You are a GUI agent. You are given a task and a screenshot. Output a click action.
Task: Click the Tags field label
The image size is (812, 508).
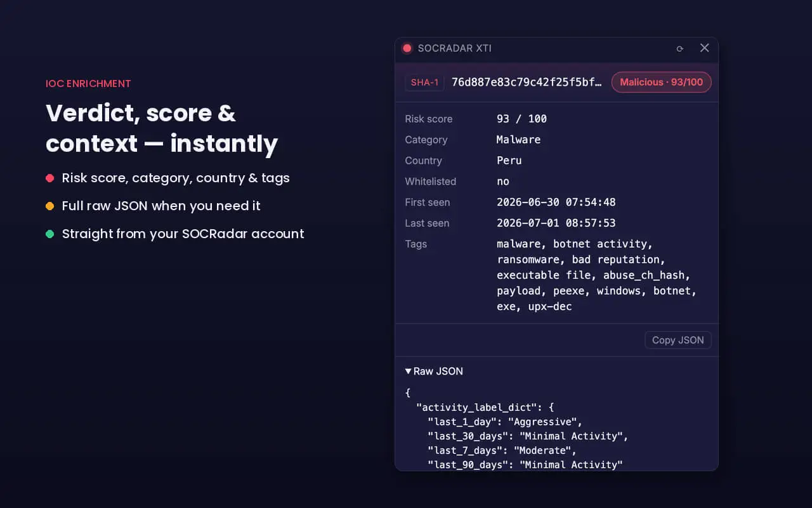pyautogui.click(x=416, y=244)
